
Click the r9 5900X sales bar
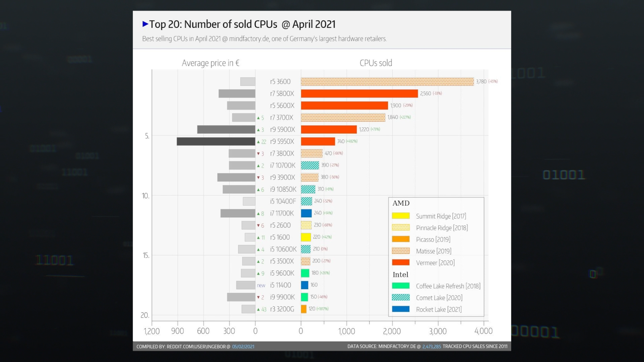(329, 129)
